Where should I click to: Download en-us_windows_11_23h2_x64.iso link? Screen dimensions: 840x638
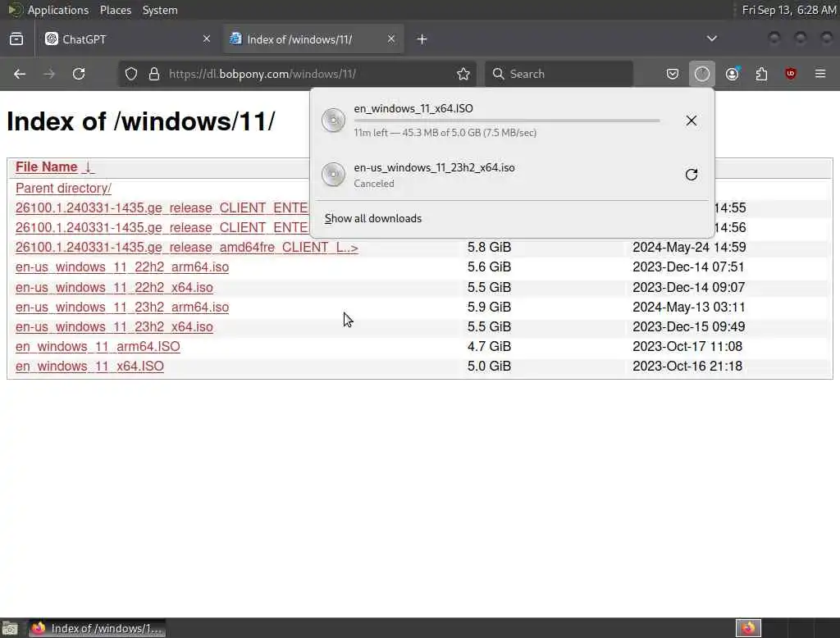(114, 326)
